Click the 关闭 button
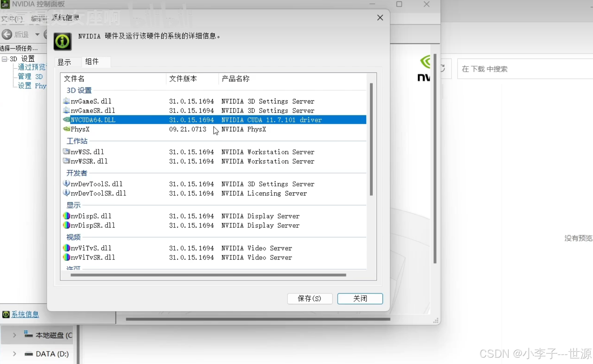The image size is (593, 364). coord(360,299)
